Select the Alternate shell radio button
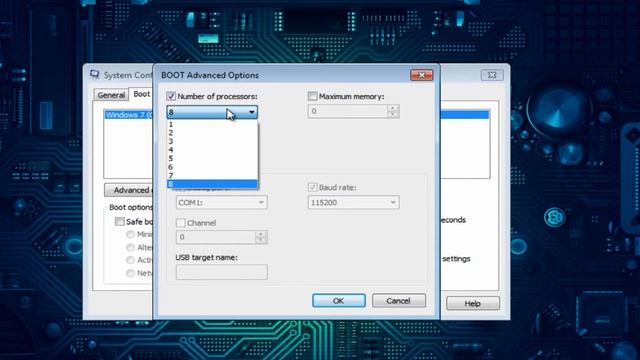This screenshot has height=360, width=640. (130, 247)
